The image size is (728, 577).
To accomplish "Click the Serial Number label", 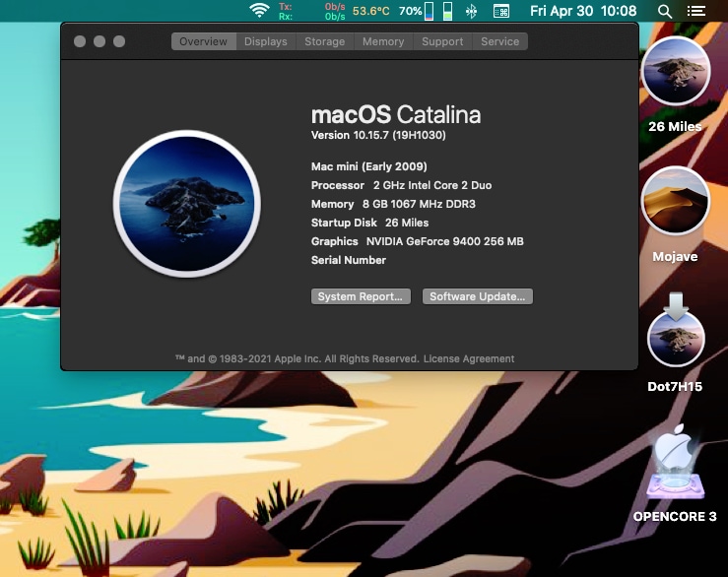I will coord(348,260).
